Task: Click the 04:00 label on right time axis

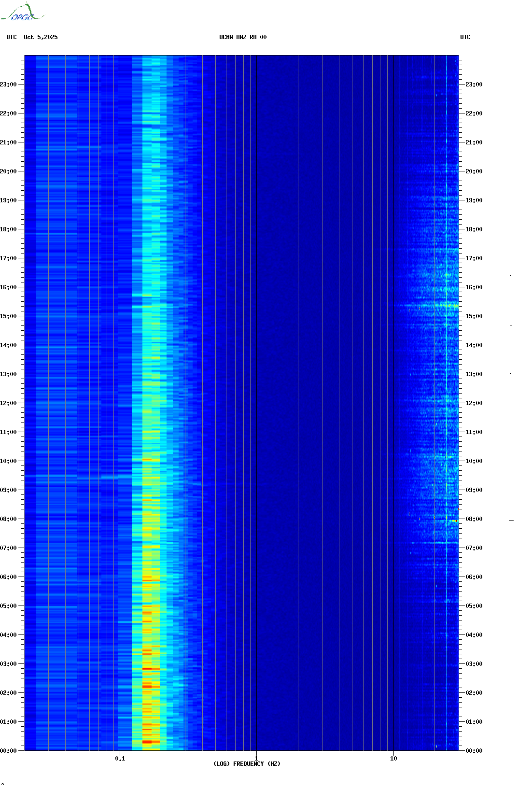Action: coord(474,635)
